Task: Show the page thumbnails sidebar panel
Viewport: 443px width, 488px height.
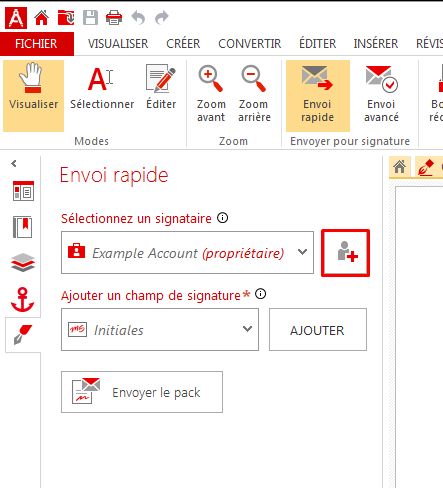Action: (23, 191)
